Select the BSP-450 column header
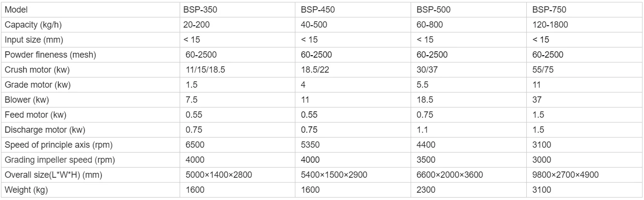 coord(314,9)
